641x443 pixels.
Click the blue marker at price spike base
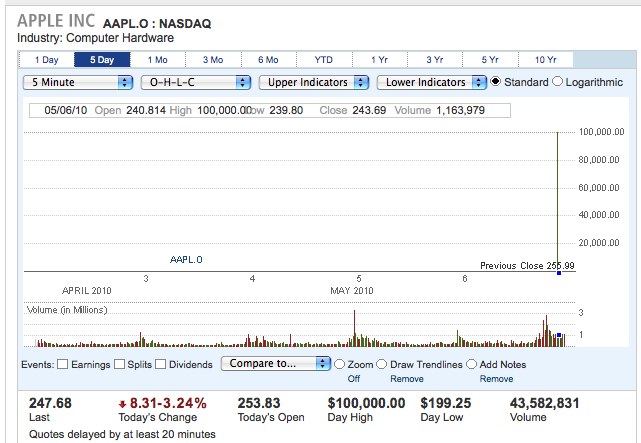(x=559, y=273)
